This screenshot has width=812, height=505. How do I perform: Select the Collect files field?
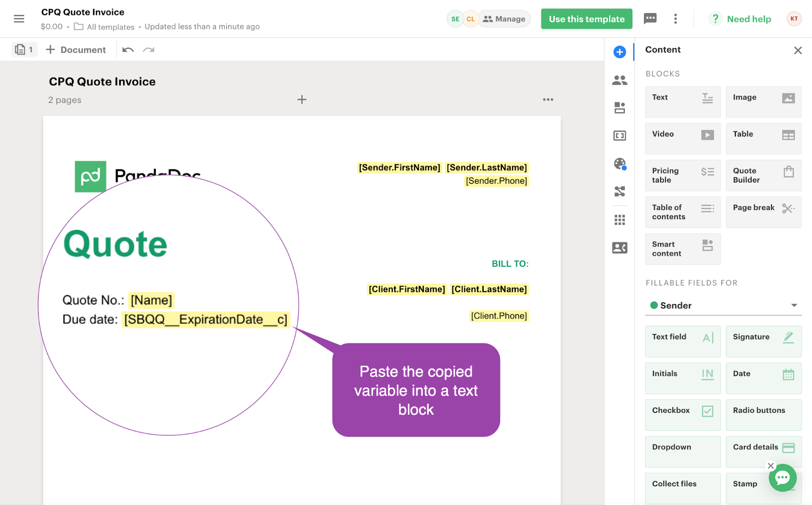tap(683, 488)
